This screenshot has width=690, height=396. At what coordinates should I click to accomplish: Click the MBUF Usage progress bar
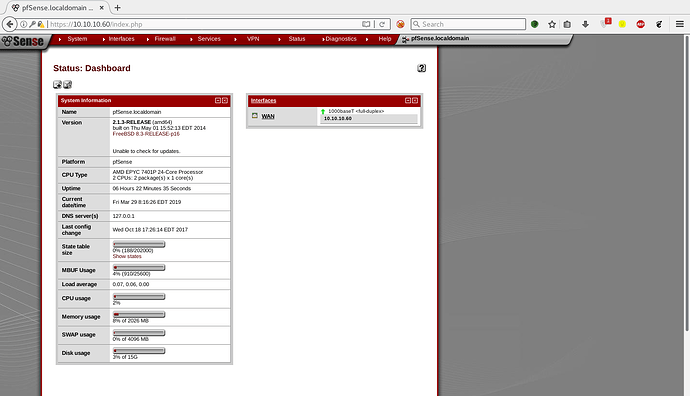[139, 268]
